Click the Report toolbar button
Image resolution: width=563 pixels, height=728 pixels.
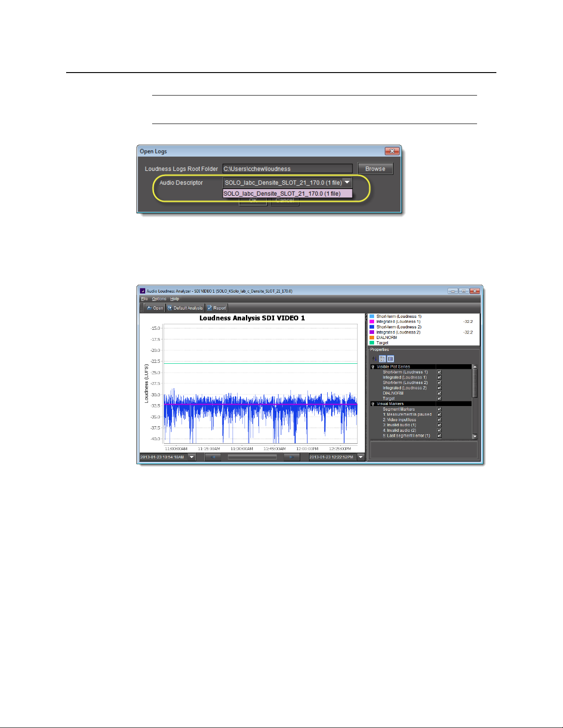216,308
